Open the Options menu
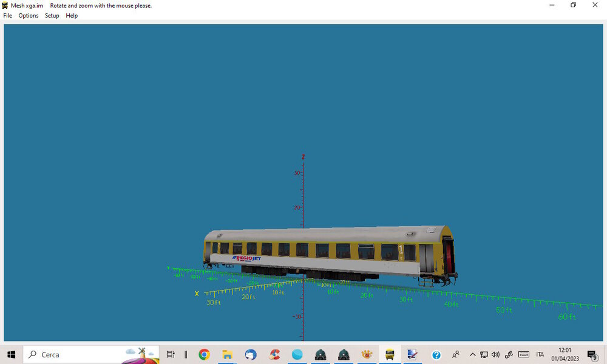Image resolution: width=607 pixels, height=364 pixels. [x=29, y=16]
